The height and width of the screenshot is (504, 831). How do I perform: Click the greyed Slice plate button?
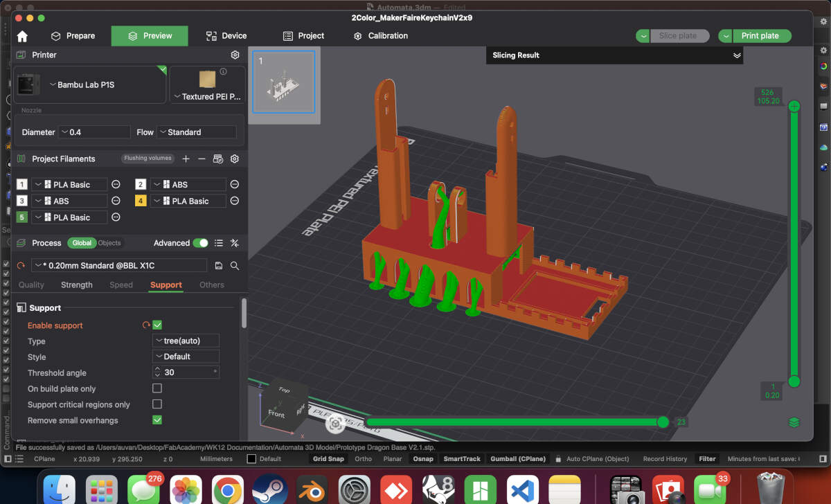[x=679, y=36]
